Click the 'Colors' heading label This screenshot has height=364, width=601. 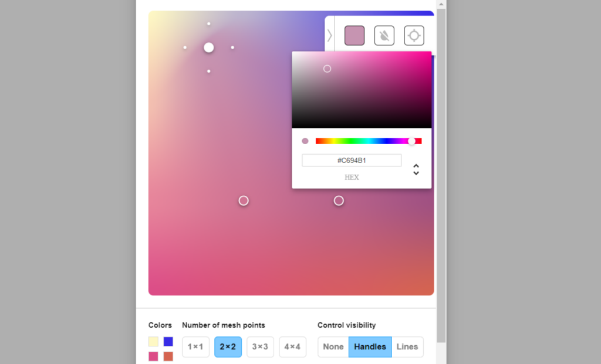[x=160, y=325]
